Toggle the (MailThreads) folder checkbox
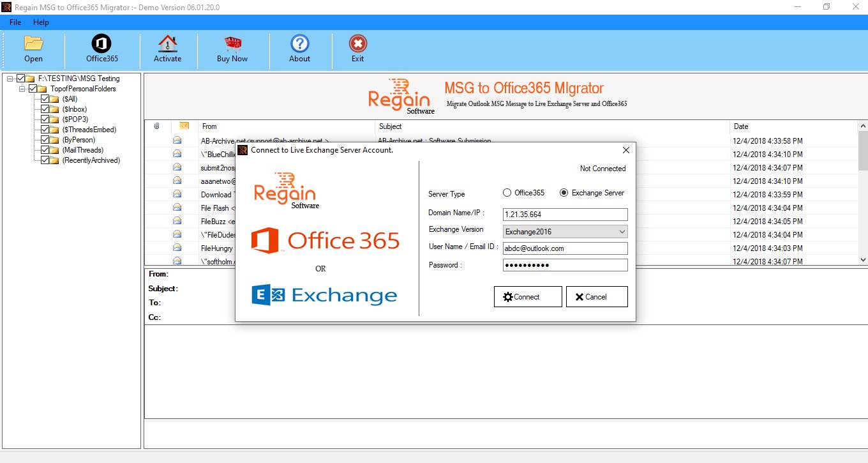 pyautogui.click(x=45, y=150)
